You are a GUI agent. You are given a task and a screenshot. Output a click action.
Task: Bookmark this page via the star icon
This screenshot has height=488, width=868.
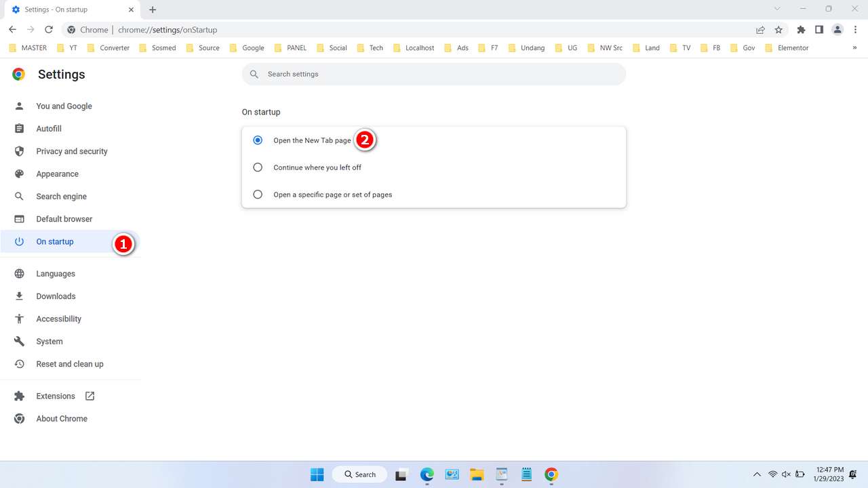click(x=778, y=29)
